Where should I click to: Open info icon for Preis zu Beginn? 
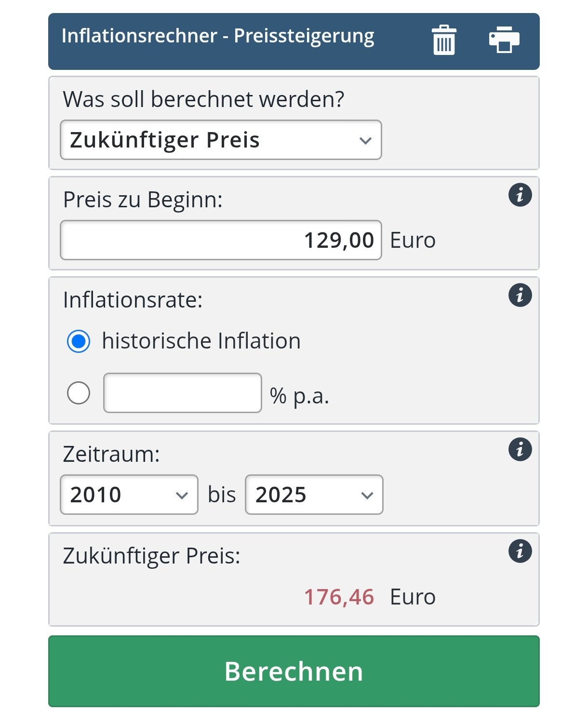click(520, 195)
